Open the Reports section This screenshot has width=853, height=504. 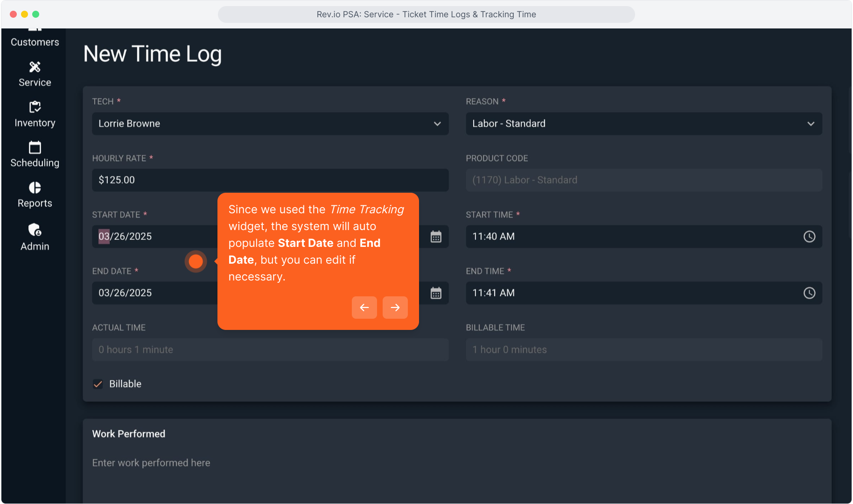coord(35,195)
